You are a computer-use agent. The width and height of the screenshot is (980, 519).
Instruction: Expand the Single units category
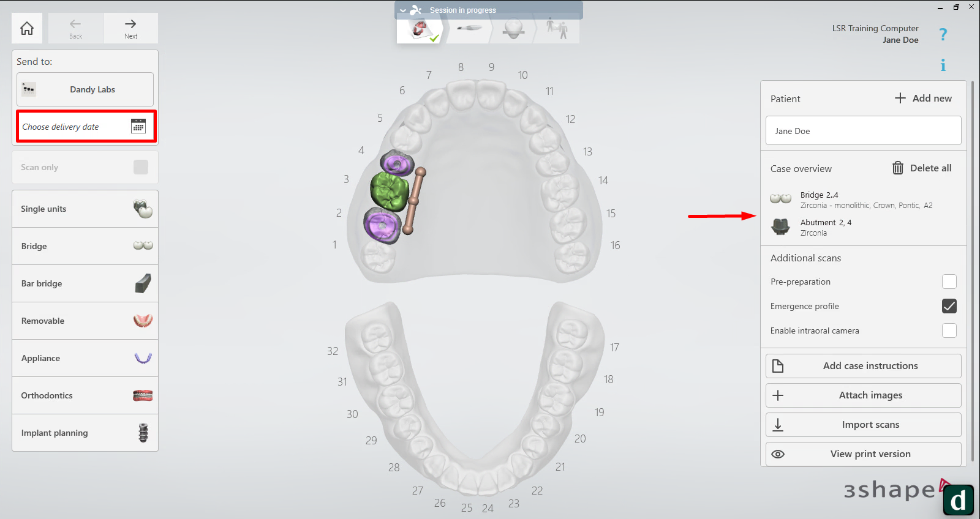85,209
